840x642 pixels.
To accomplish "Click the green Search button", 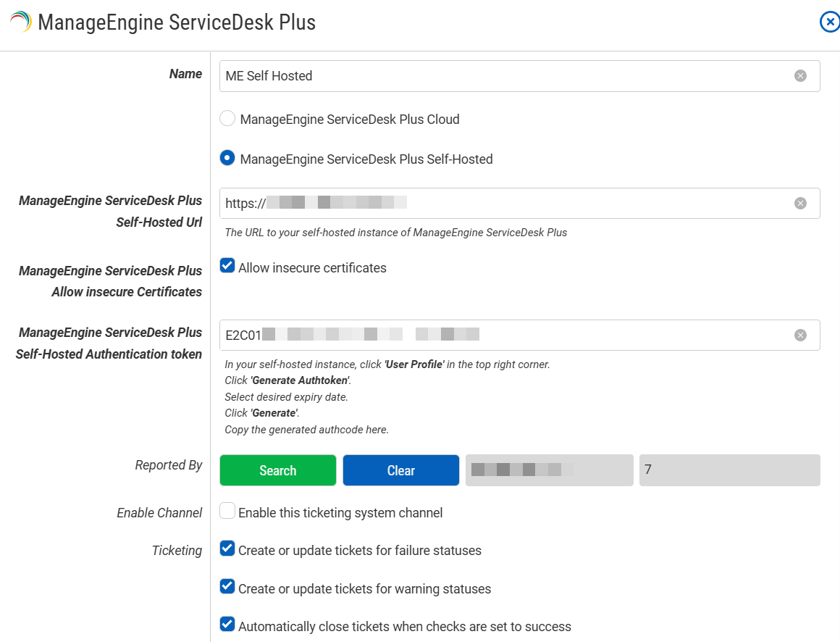I will tap(278, 470).
